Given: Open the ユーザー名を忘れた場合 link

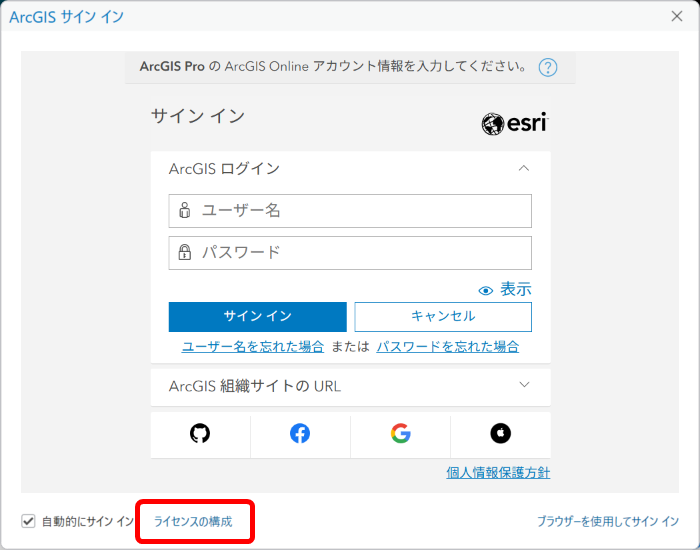Looking at the screenshot, I should (x=252, y=347).
